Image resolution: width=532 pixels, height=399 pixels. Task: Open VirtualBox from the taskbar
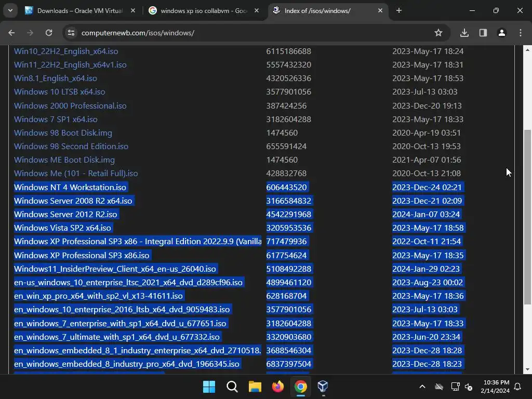[x=323, y=387]
